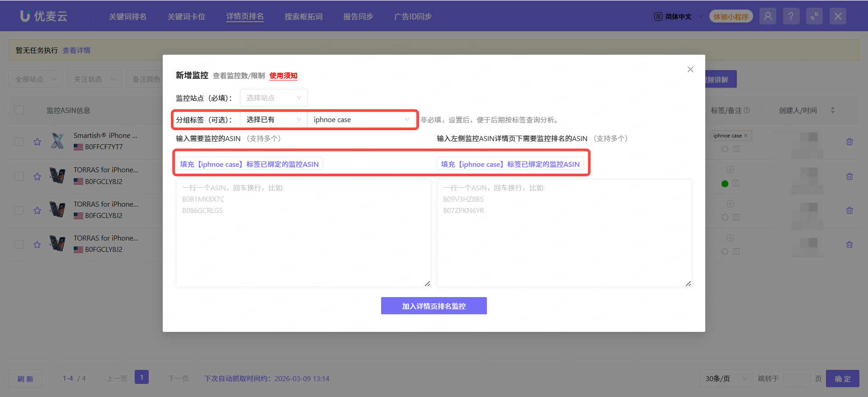Click the shrink window arrows icon in top bar
Screen dimensions: 868x397
click(814, 16)
